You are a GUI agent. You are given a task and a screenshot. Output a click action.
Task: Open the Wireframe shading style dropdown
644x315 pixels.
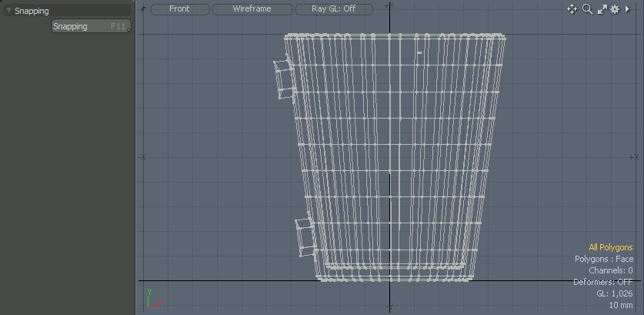click(252, 9)
